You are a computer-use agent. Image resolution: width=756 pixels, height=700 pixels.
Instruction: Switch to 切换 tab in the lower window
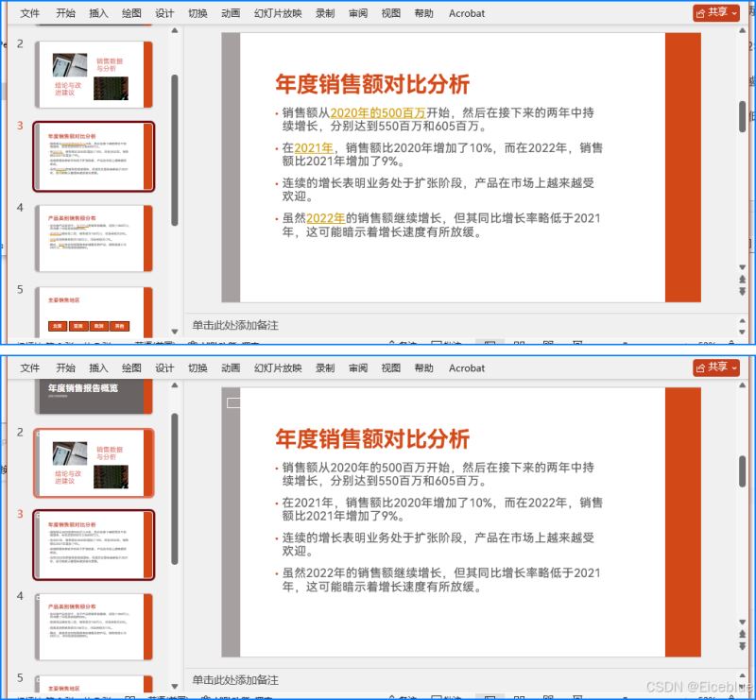click(198, 368)
